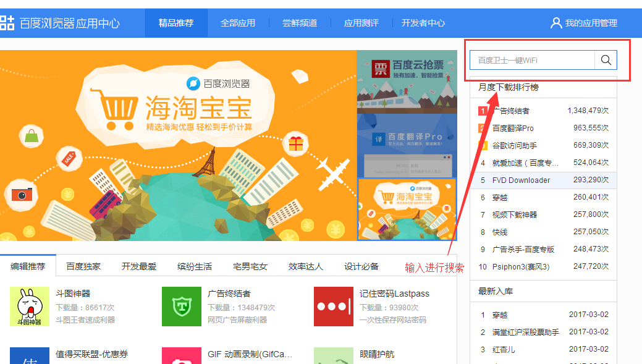Go to the 应用测评 navigation tab

(361, 23)
